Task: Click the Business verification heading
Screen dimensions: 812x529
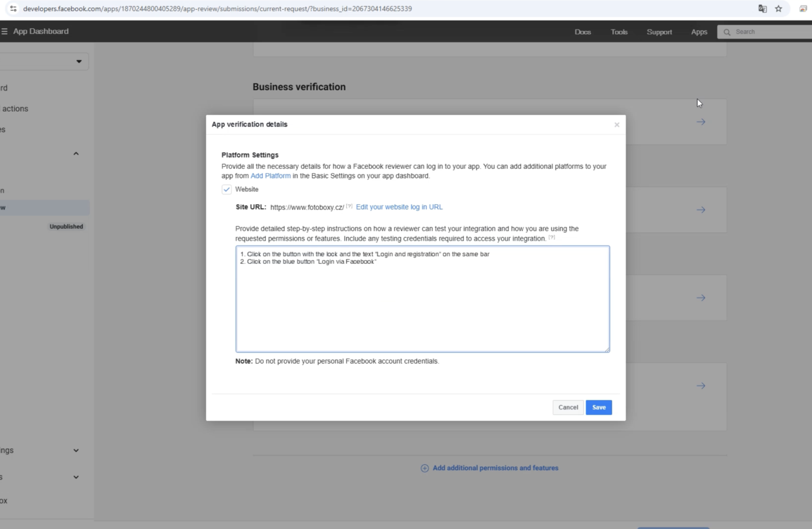Action: 299,87
